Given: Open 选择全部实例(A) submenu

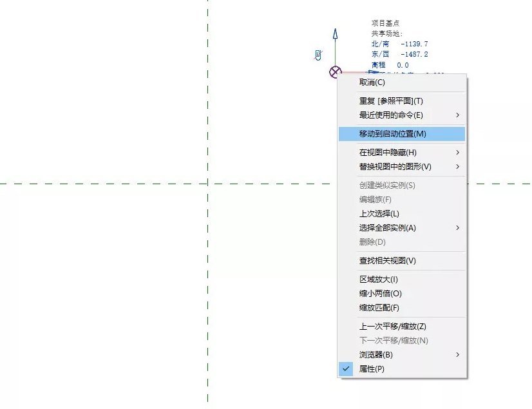Looking at the screenshot, I should pyautogui.click(x=402, y=228).
